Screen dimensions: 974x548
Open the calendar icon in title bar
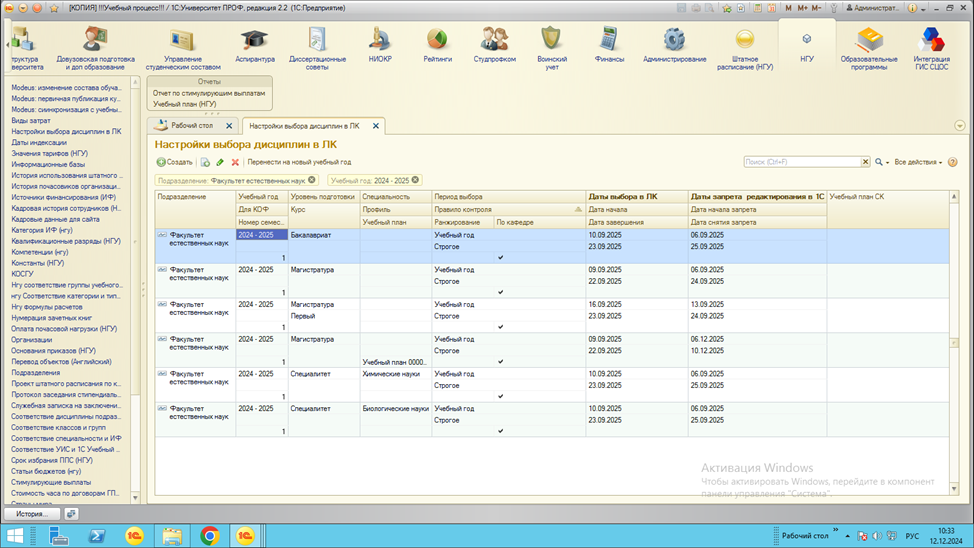pos(771,8)
